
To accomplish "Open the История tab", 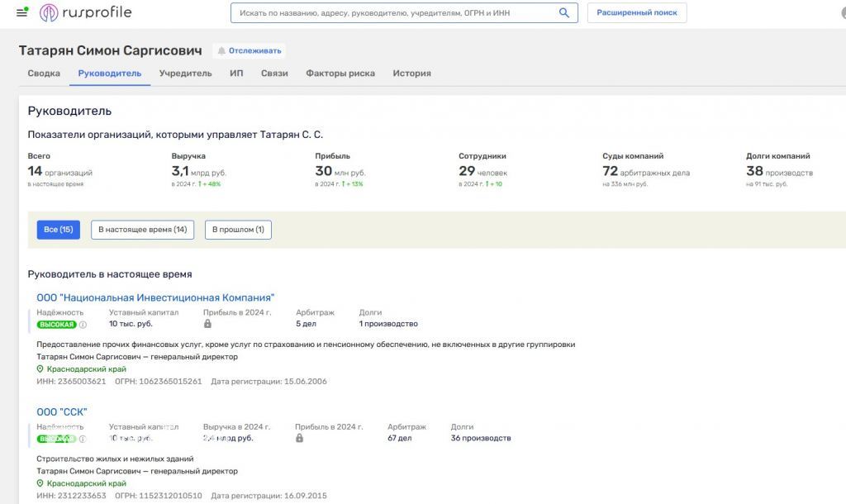I will (411, 74).
